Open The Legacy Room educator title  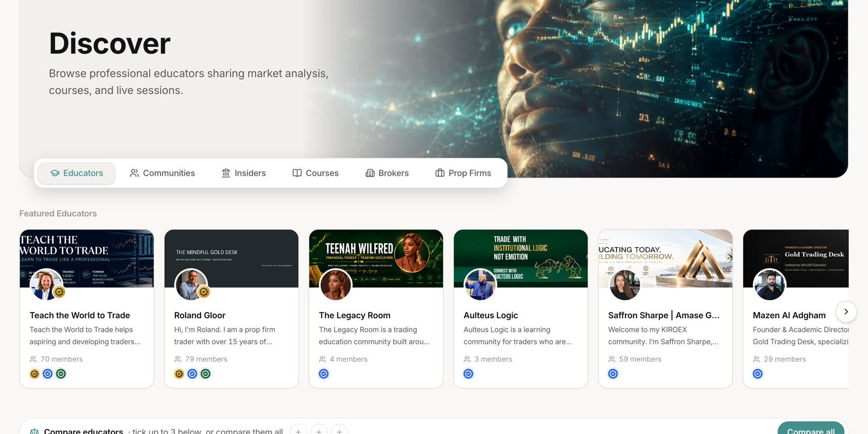pos(354,316)
